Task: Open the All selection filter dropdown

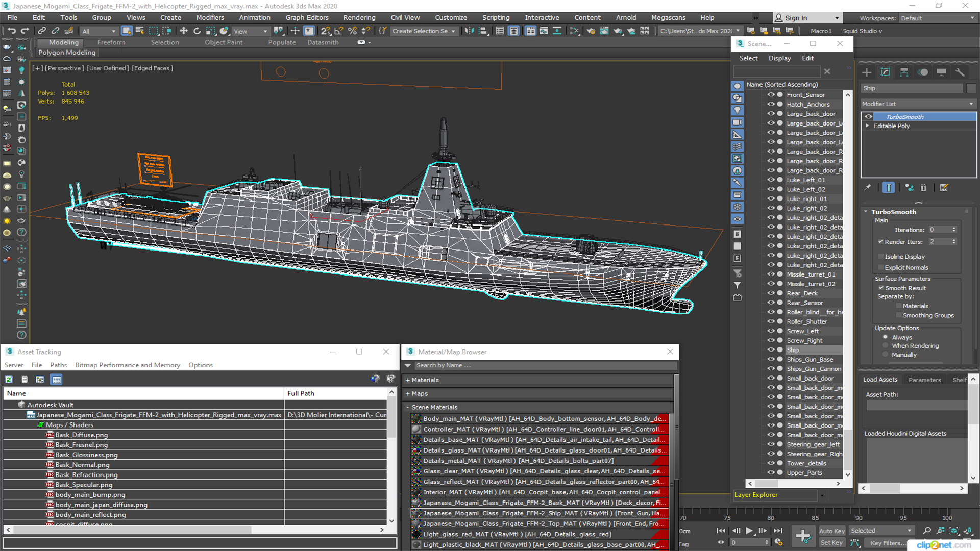Action: 99,31
